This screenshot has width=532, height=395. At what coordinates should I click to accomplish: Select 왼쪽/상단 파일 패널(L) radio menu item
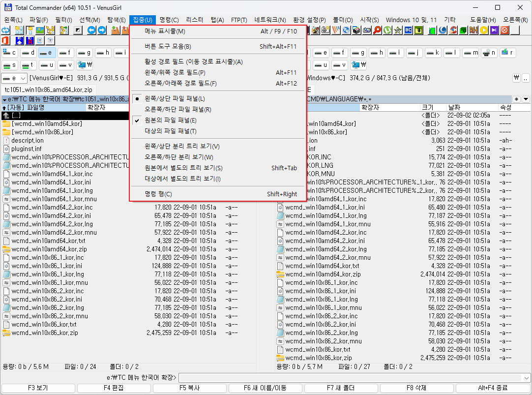point(218,99)
